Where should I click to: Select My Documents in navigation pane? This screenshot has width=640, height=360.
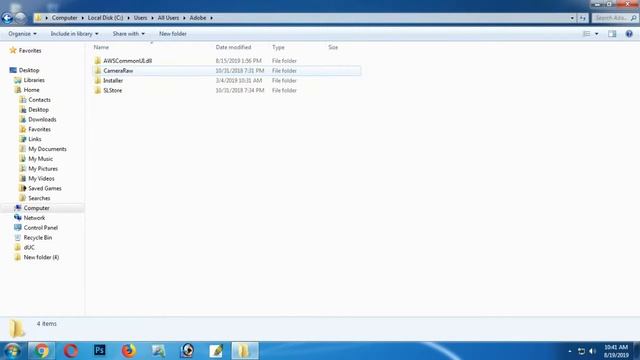47,149
